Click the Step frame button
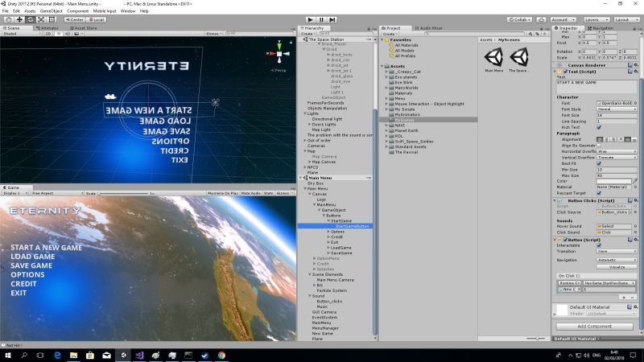This screenshot has height=362, width=644. (332, 19)
